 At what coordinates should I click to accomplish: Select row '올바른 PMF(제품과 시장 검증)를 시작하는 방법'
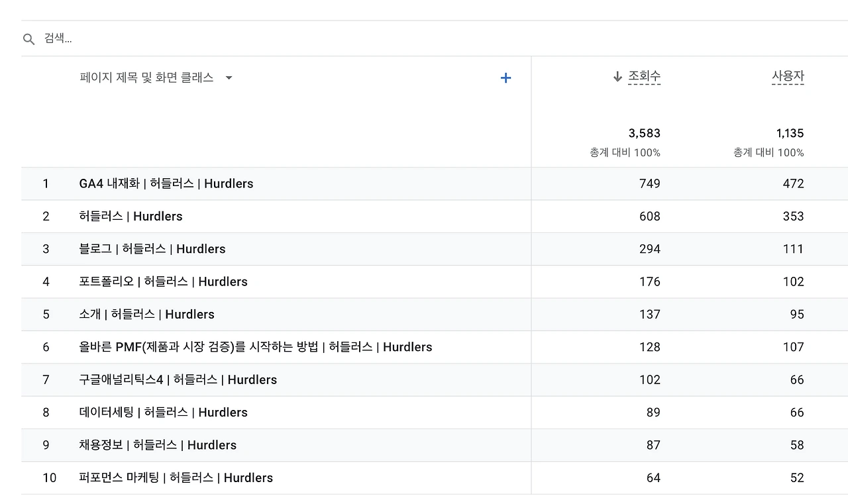[435, 347]
